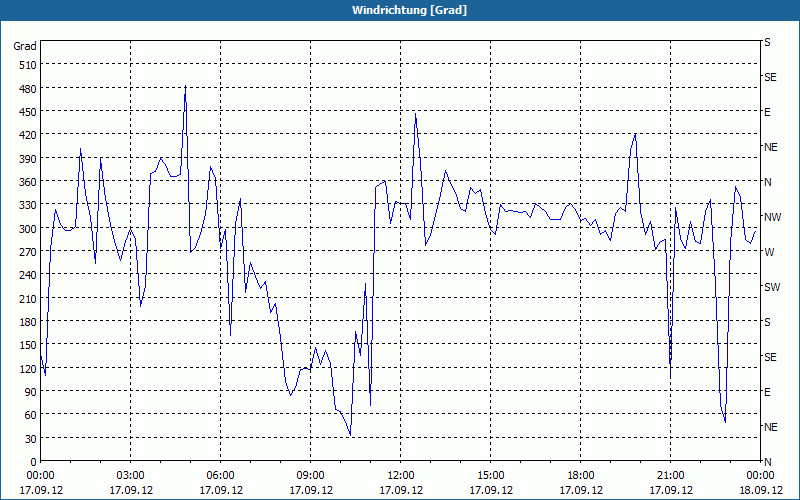Click the 60 y-axis label
The image size is (800, 500).
pyautogui.click(x=31, y=415)
